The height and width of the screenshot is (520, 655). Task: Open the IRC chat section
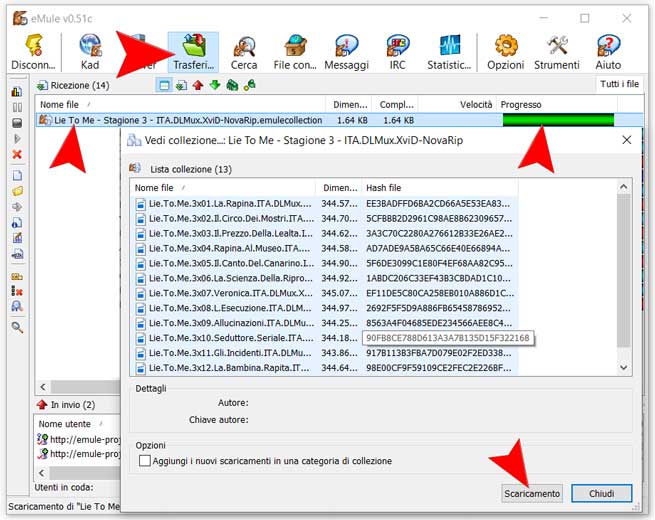point(397,52)
